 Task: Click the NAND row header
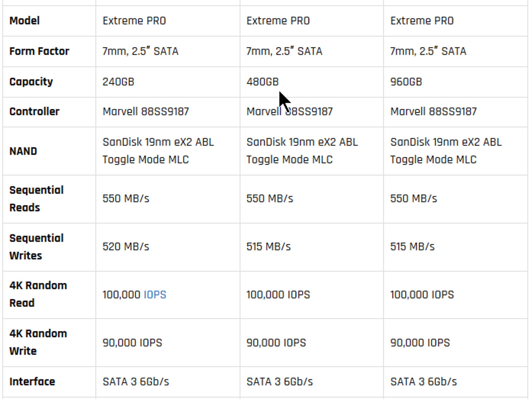pos(23,151)
